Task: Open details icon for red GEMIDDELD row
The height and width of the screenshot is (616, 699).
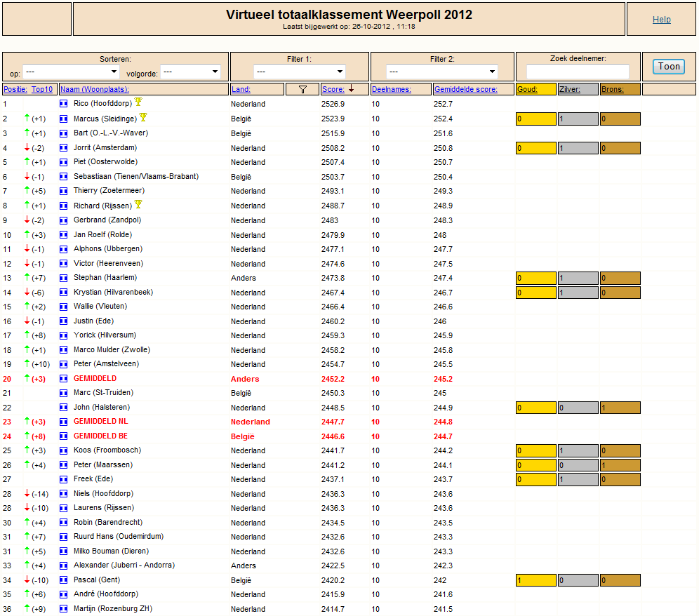Action: [64, 378]
